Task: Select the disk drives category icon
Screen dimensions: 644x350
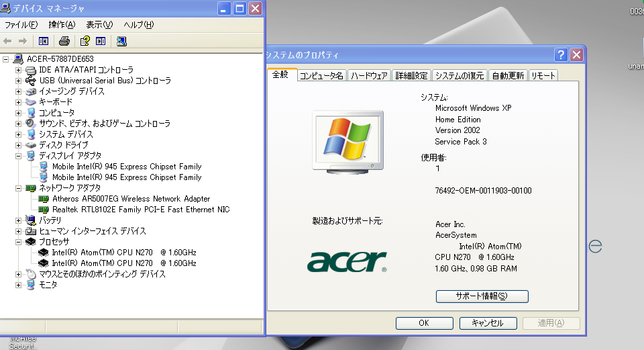Action: (x=31, y=145)
